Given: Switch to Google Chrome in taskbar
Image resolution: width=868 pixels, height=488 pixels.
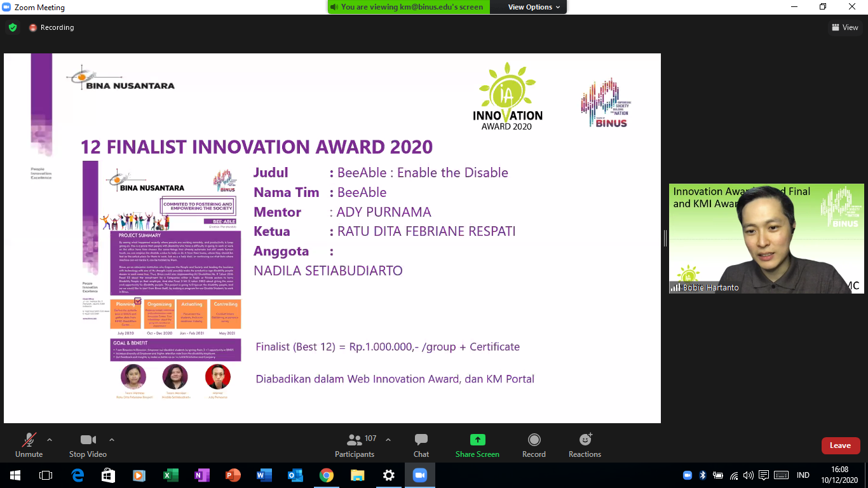Looking at the screenshot, I should [326, 475].
